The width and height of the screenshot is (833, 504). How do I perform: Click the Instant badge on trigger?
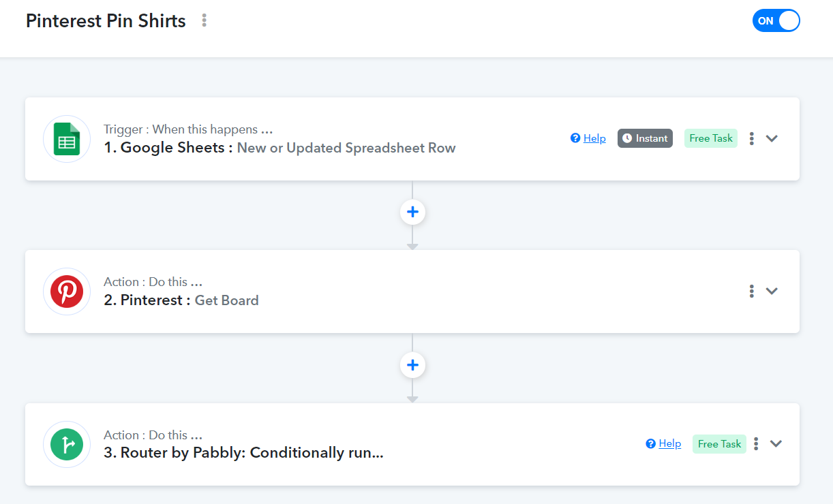click(x=645, y=138)
